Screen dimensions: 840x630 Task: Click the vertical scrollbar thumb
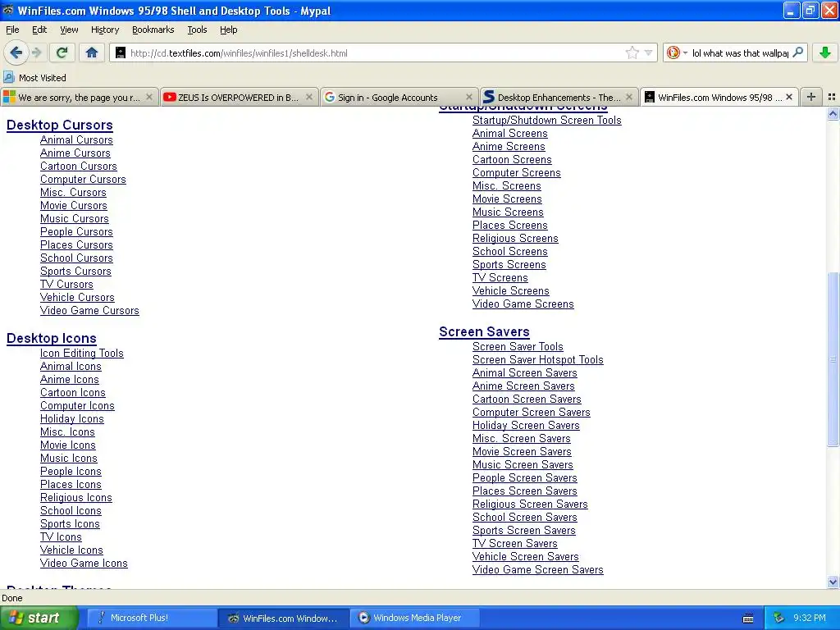point(833,359)
